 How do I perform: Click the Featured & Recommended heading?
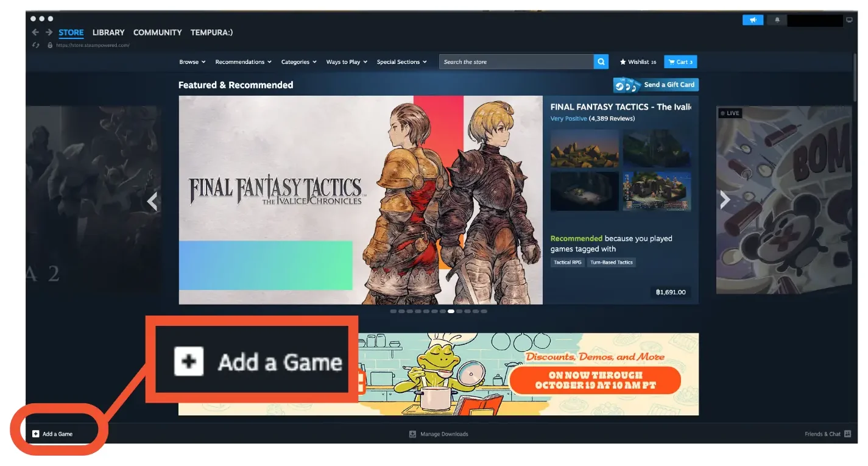click(x=236, y=85)
